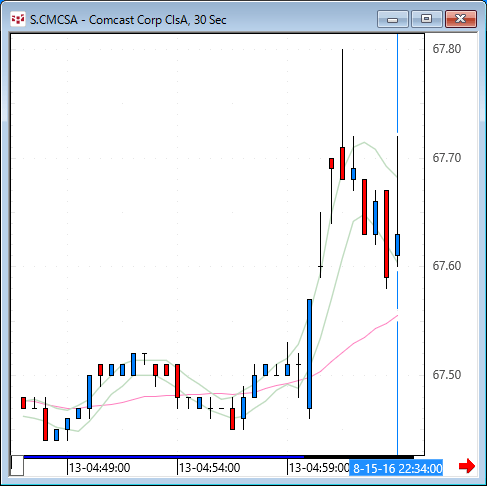Click the red candle with the highest wick
The width and height of the screenshot is (487, 486).
342,163
